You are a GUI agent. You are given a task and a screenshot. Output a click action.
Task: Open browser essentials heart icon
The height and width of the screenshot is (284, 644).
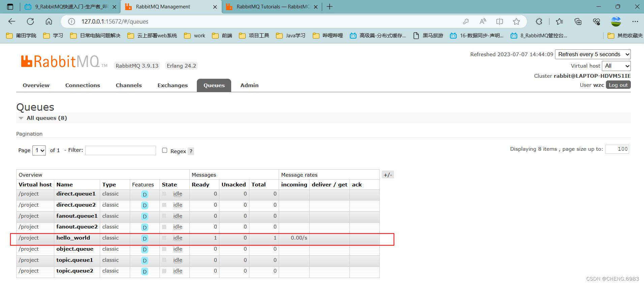[596, 22]
